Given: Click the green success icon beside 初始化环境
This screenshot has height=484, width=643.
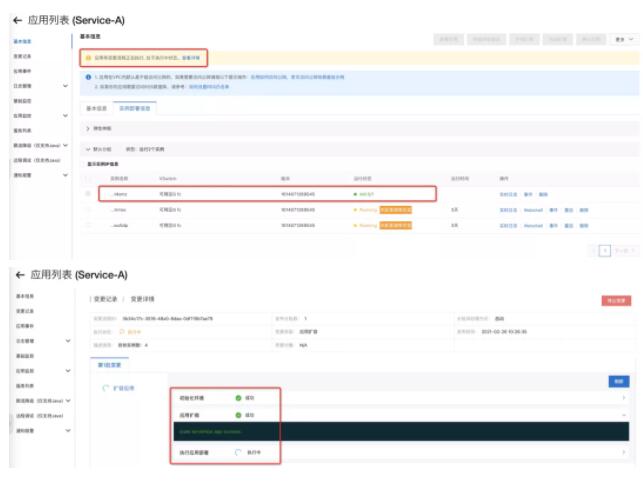Looking at the screenshot, I should pos(239,398).
